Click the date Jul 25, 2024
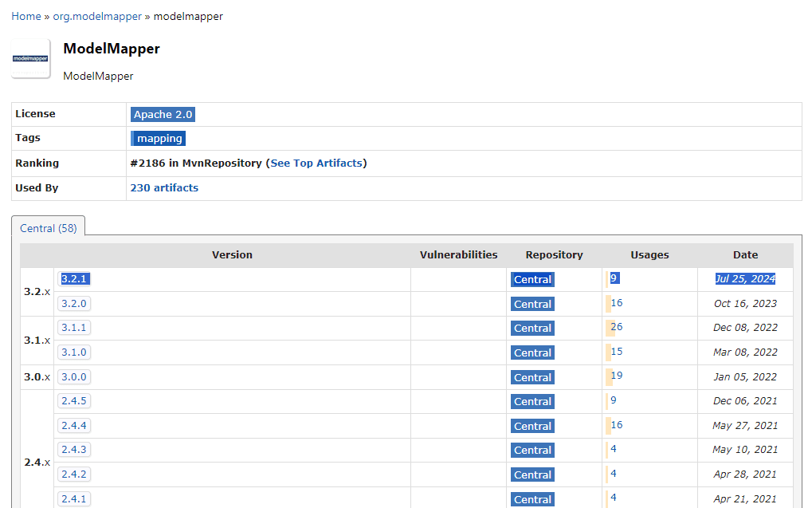The image size is (812, 508). coord(745,279)
